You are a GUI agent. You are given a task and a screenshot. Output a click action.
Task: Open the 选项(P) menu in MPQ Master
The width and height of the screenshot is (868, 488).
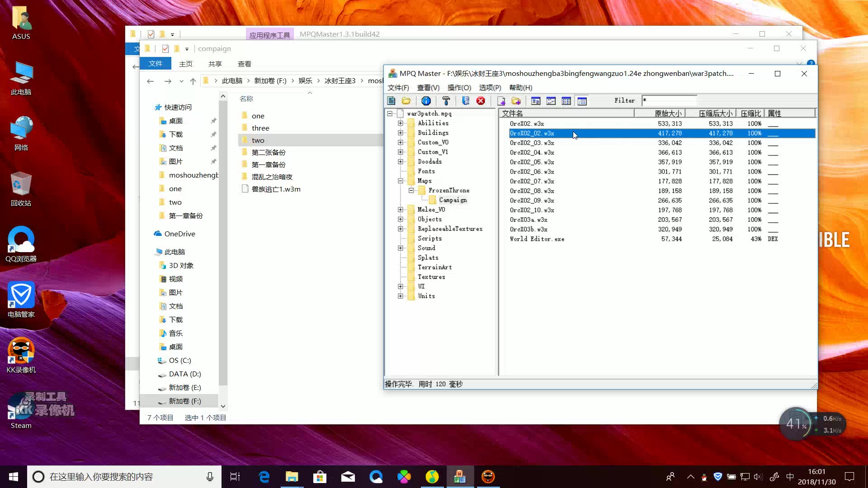click(x=490, y=88)
